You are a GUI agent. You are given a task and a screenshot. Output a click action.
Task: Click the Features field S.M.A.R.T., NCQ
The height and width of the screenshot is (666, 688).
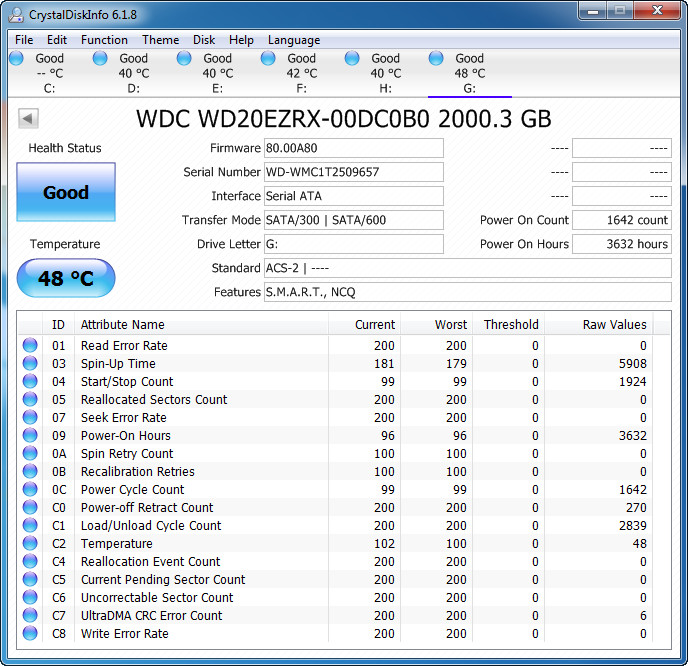pos(468,292)
